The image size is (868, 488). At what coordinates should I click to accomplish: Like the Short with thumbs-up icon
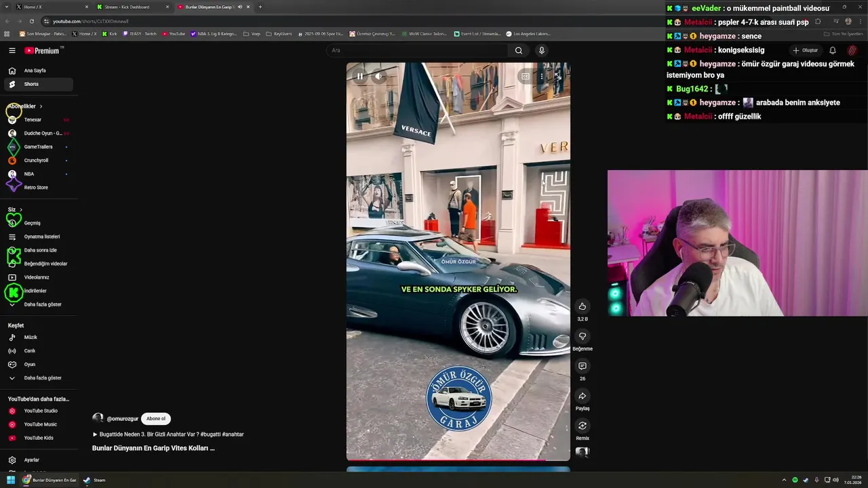click(x=582, y=306)
